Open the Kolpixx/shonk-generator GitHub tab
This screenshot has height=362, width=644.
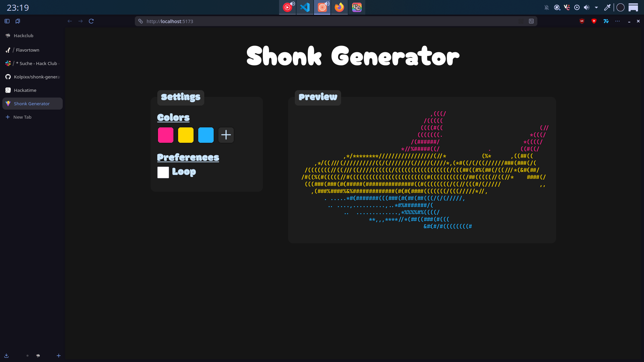click(37, 77)
